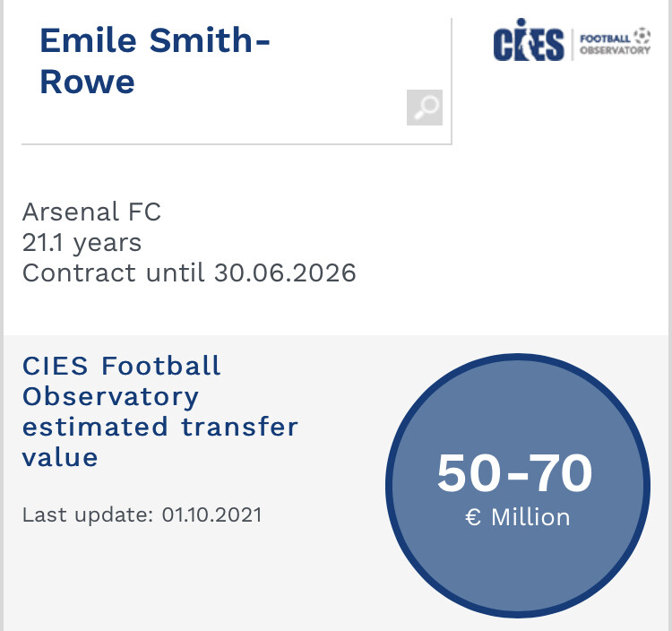Select the Emile Smith- name text
The height and width of the screenshot is (631, 672).
point(155,39)
